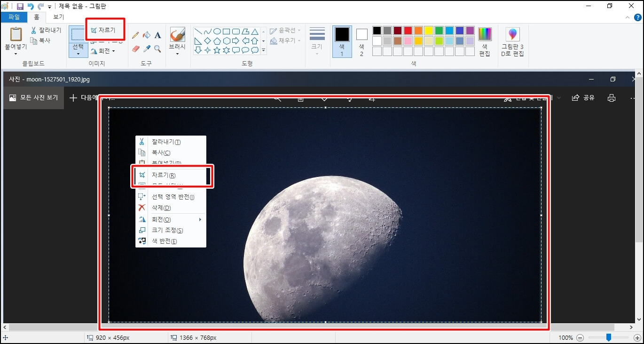Click the Redo arrow in the title bar
The width and height of the screenshot is (644, 344).
click(x=40, y=7)
